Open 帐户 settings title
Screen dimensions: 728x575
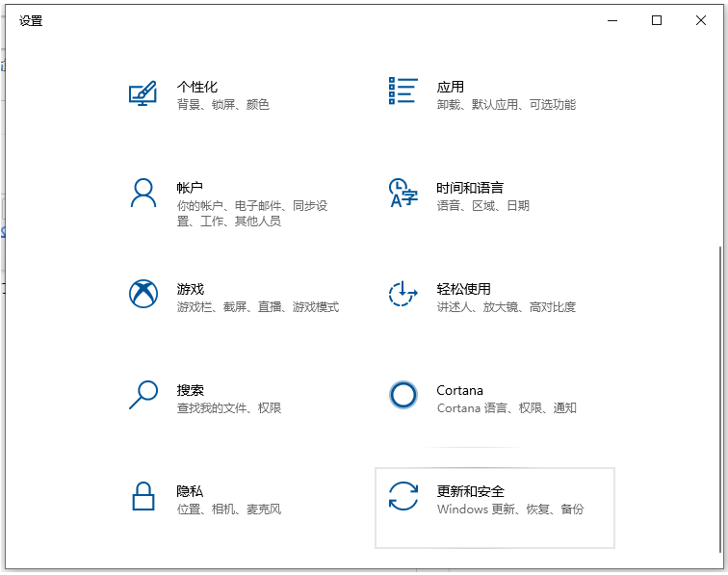(x=190, y=188)
